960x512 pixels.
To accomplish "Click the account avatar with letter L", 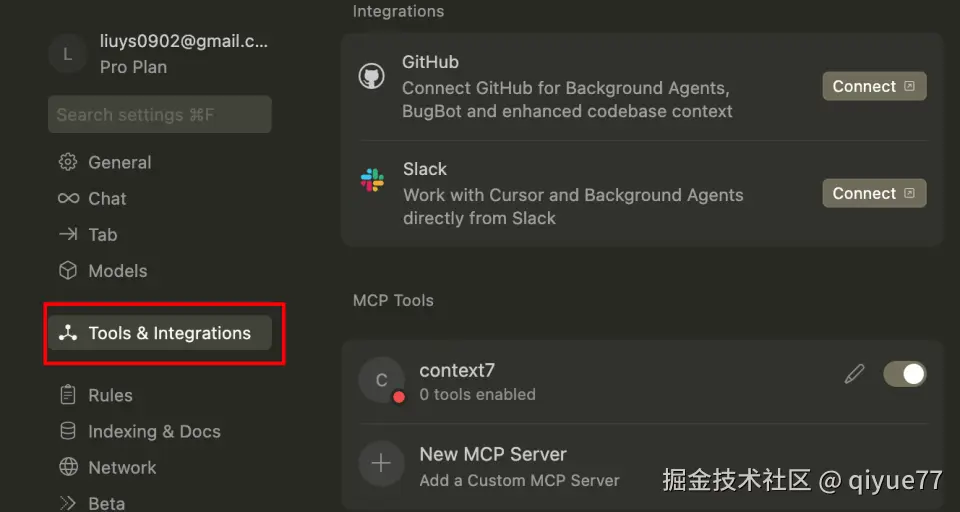I will pos(67,54).
